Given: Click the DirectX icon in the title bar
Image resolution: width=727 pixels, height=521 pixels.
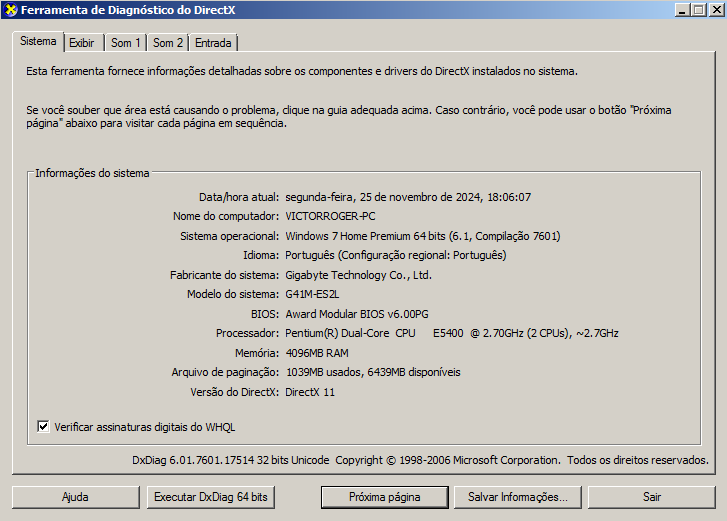Looking at the screenshot, I should click(x=11, y=10).
